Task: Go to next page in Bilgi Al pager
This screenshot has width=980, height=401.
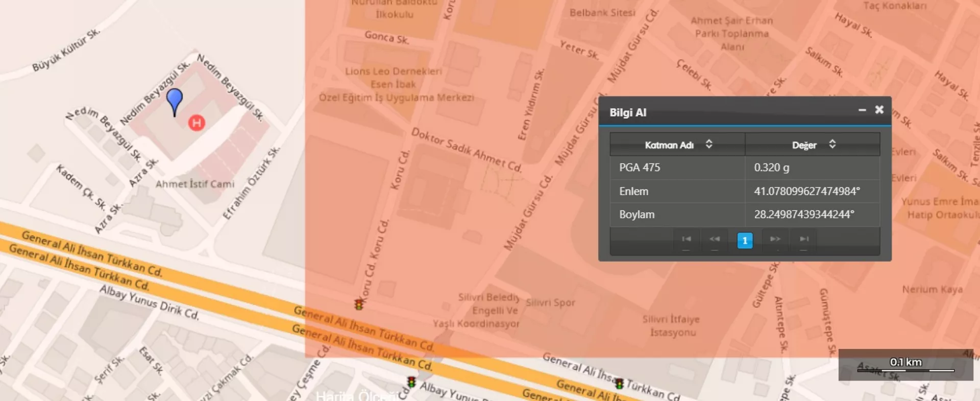Action: pyautogui.click(x=775, y=240)
